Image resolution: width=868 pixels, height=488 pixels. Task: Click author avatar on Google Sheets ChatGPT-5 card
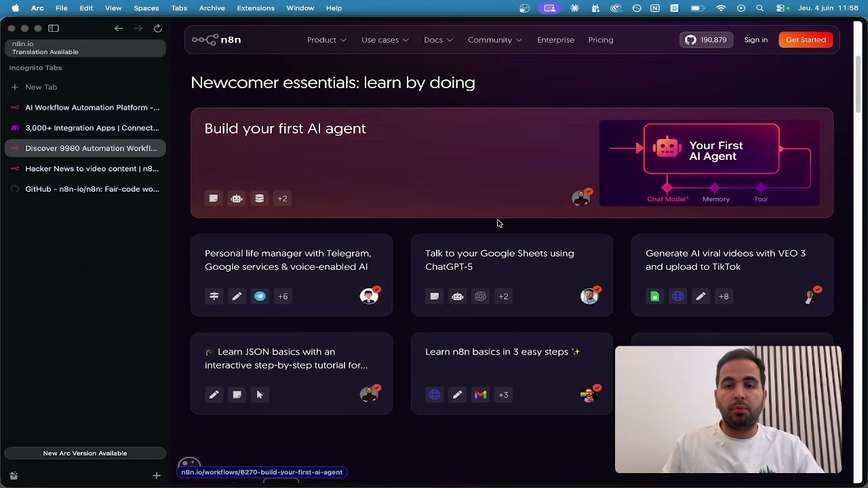589,296
